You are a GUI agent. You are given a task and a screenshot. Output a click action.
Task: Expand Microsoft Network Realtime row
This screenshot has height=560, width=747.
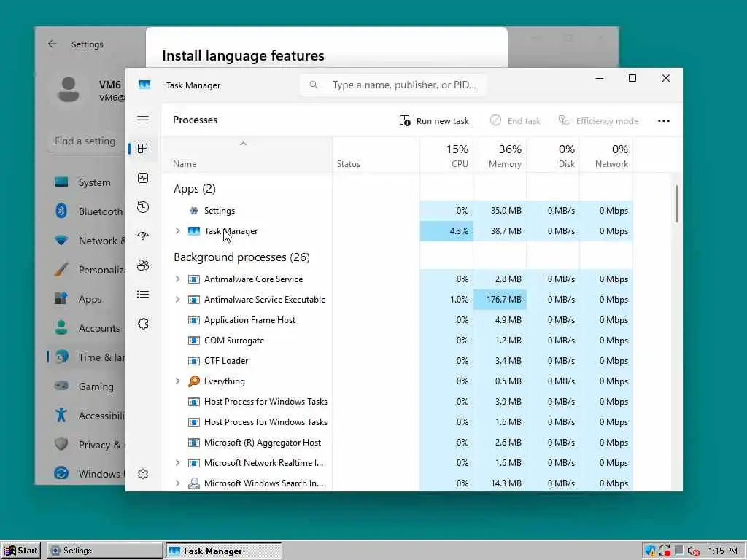pyautogui.click(x=178, y=463)
